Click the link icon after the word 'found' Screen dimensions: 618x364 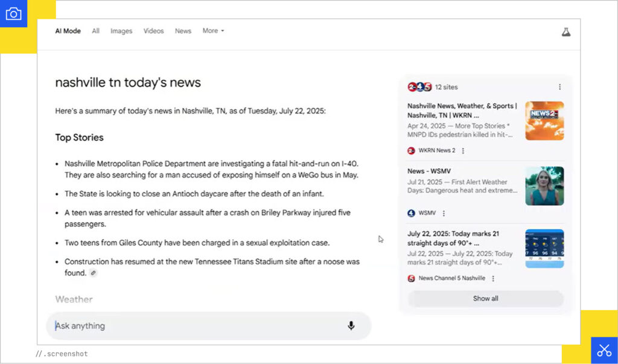tap(95, 272)
